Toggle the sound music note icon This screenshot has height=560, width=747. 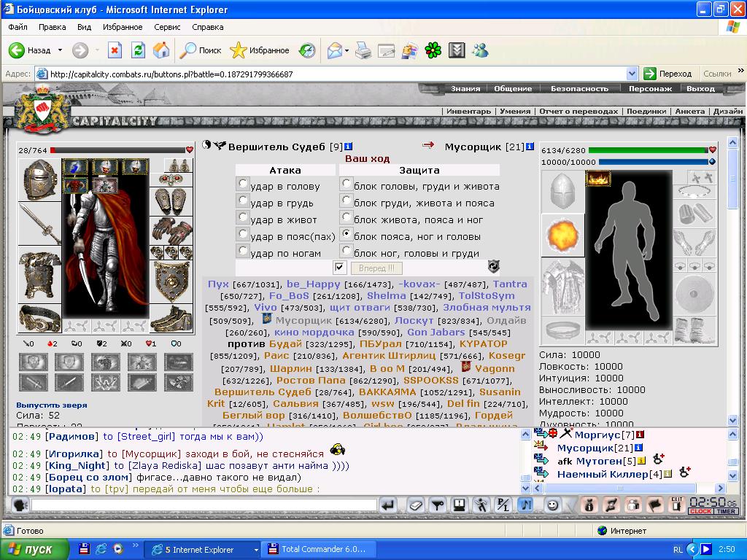coord(525,505)
